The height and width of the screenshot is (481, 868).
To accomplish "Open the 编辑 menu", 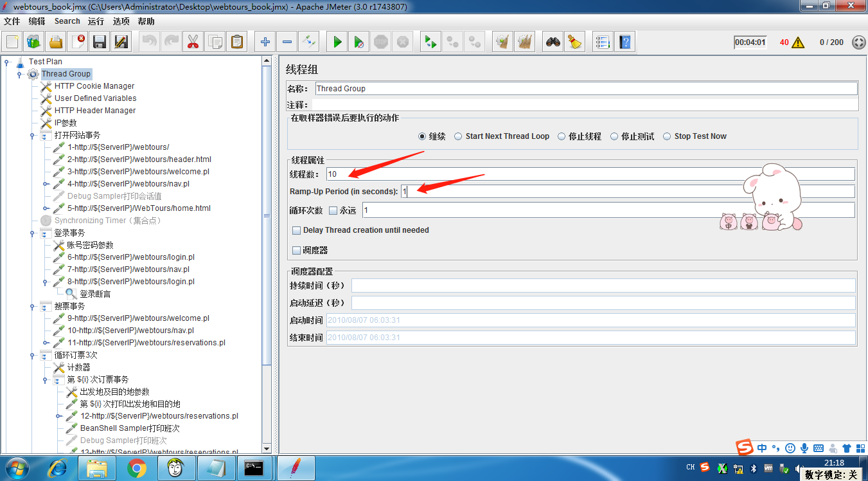I will pyautogui.click(x=37, y=21).
